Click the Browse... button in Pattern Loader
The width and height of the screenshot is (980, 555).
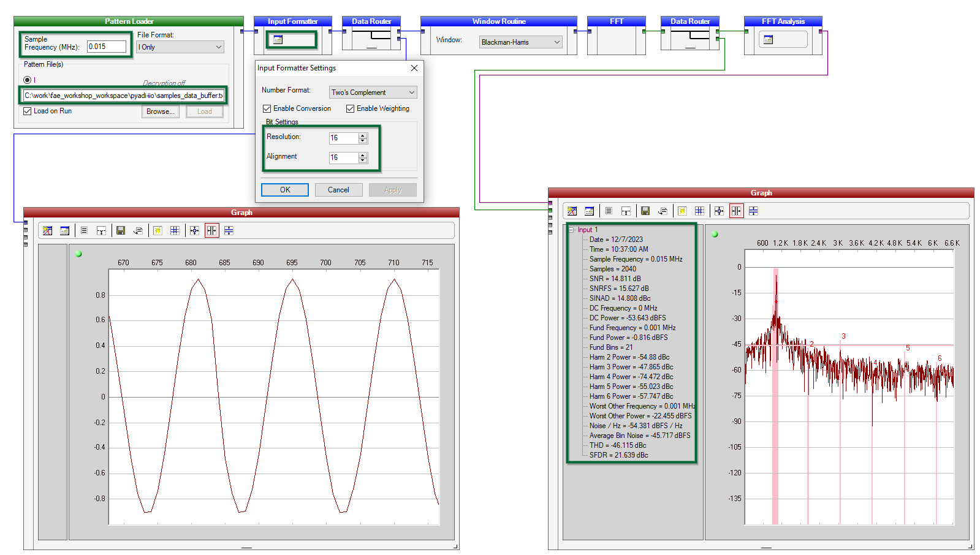tap(161, 111)
